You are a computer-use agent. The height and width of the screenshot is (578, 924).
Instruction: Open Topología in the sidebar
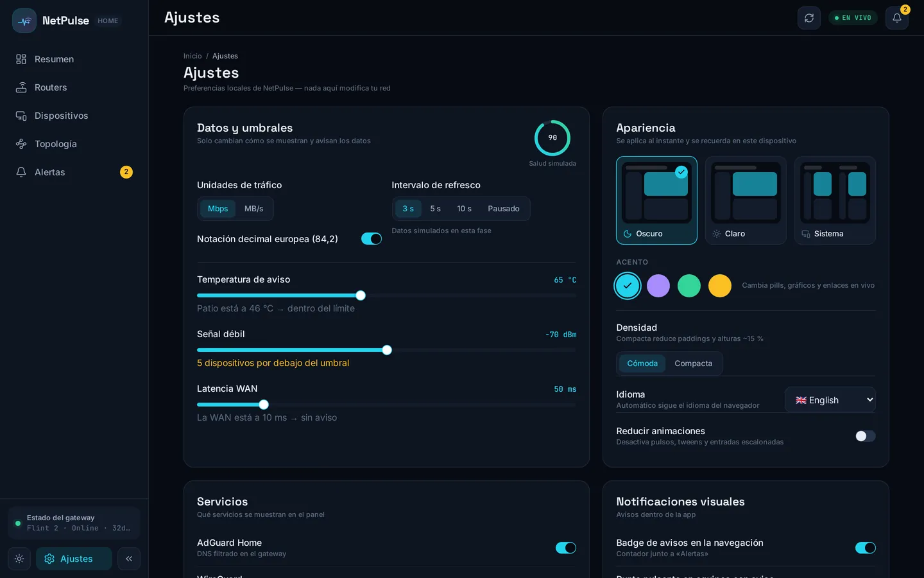74,144
